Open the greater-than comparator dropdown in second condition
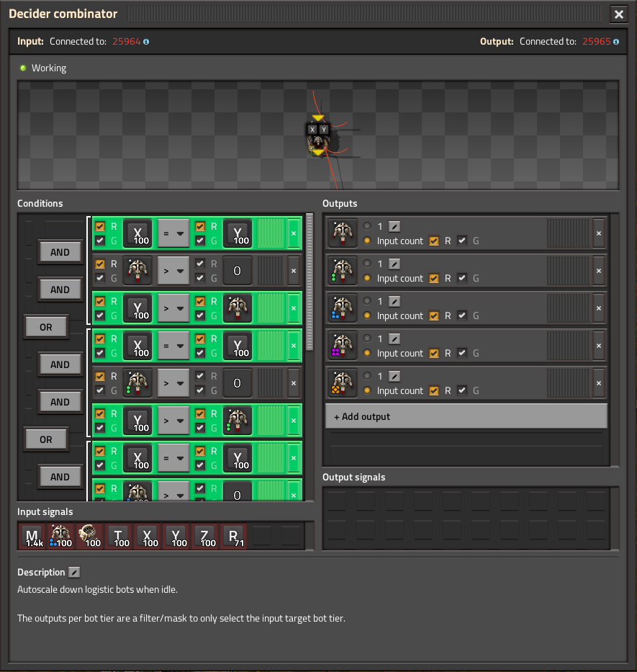The height and width of the screenshot is (672, 637). click(x=173, y=271)
